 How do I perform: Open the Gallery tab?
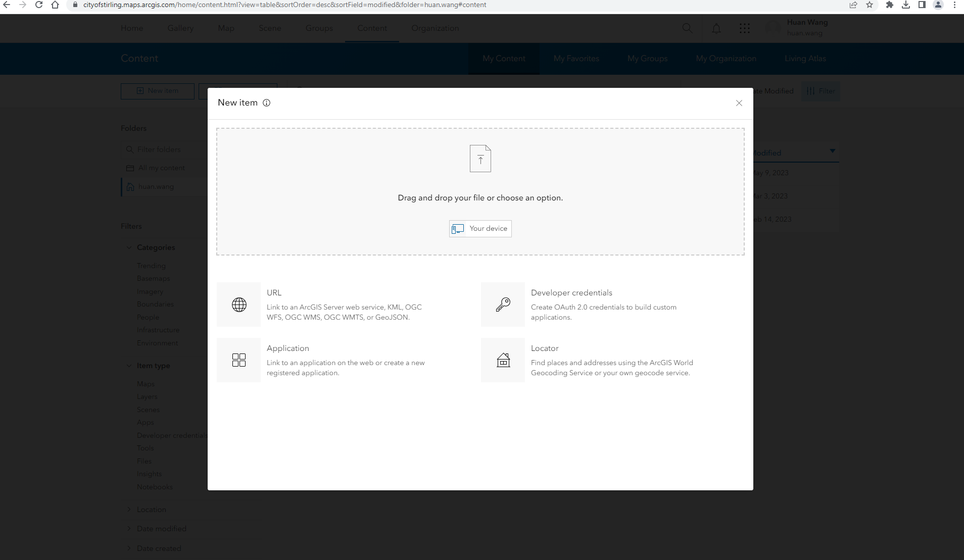point(180,28)
